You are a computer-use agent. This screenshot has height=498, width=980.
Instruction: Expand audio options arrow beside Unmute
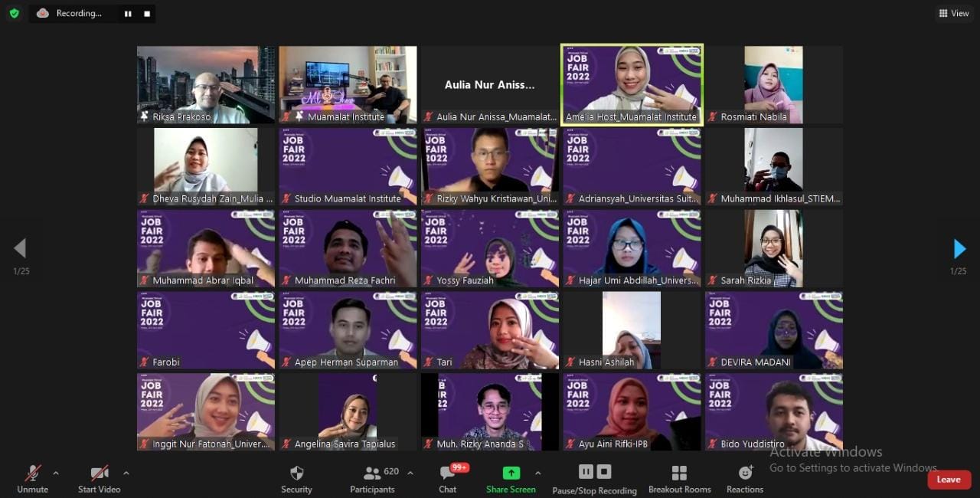pos(56,473)
